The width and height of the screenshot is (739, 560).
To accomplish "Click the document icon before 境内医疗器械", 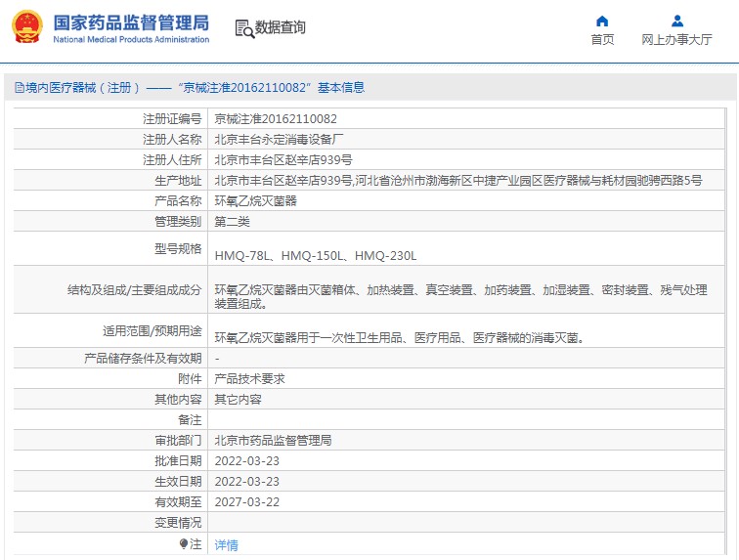I will (x=20, y=87).
